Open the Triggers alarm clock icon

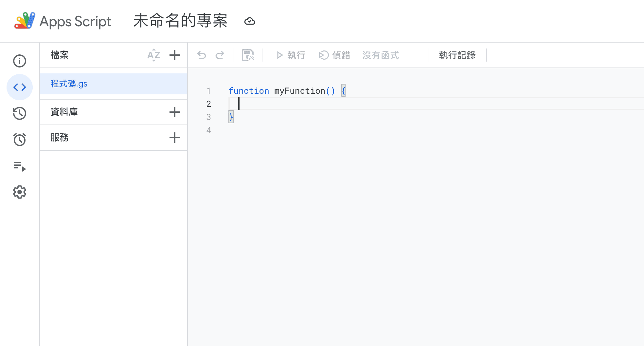click(20, 140)
